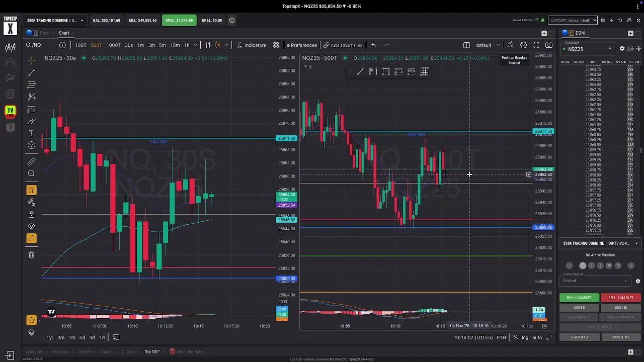Open the layout templates grid icon
Screen dimensions: 644x362
coord(276,45)
